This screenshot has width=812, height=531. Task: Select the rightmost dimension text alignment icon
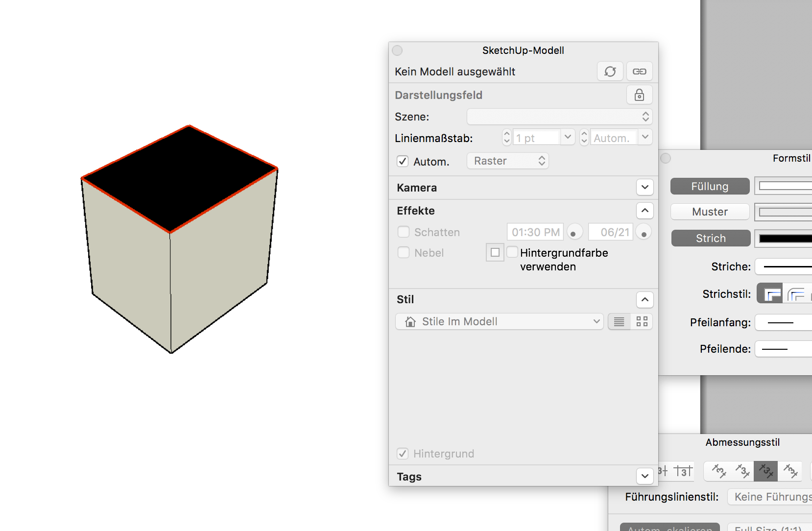coord(789,471)
